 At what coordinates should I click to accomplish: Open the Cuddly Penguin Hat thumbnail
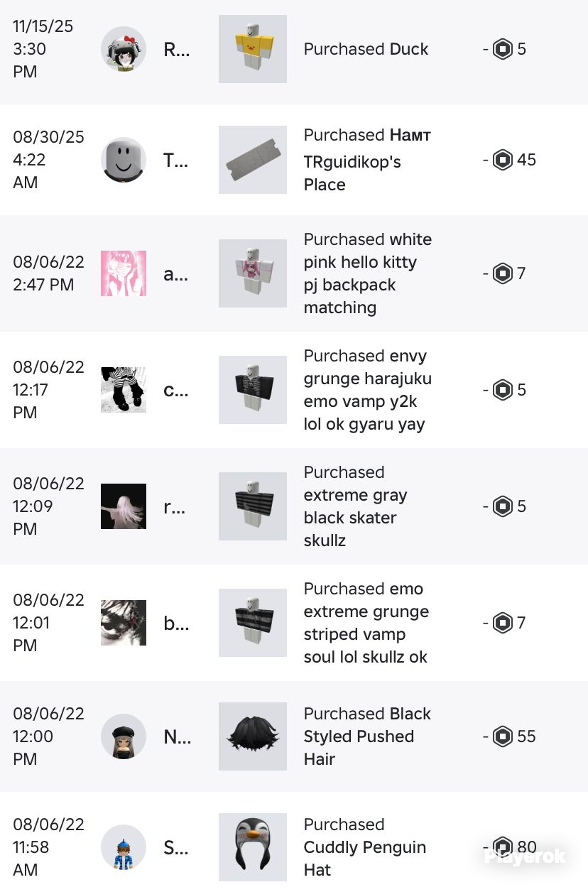(x=253, y=847)
